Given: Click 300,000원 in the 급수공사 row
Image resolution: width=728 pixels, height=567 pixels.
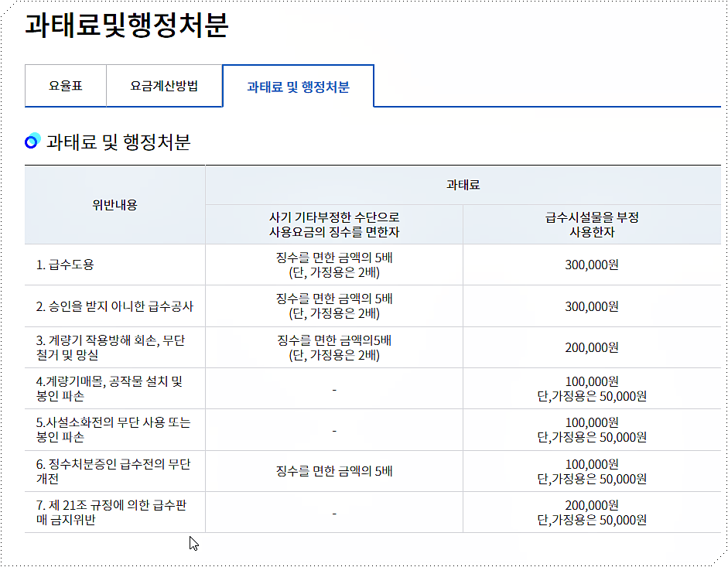Looking at the screenshot, I should tap(592, 306).
